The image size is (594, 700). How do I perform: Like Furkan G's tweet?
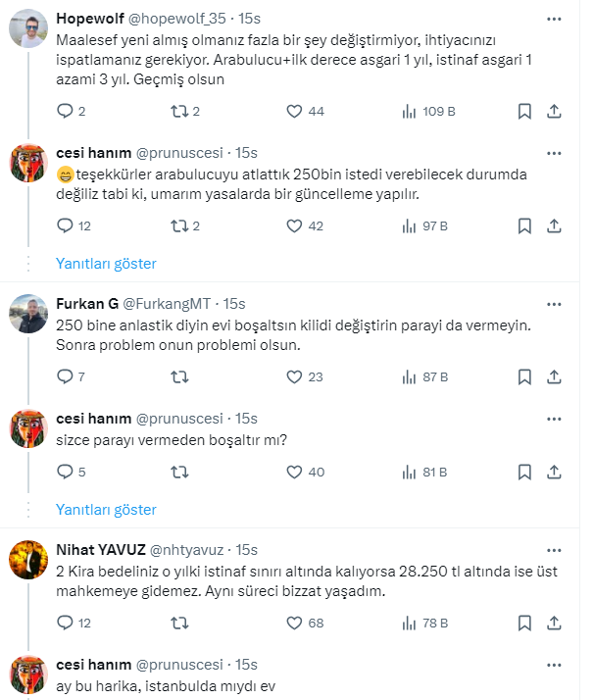[294, 376]
